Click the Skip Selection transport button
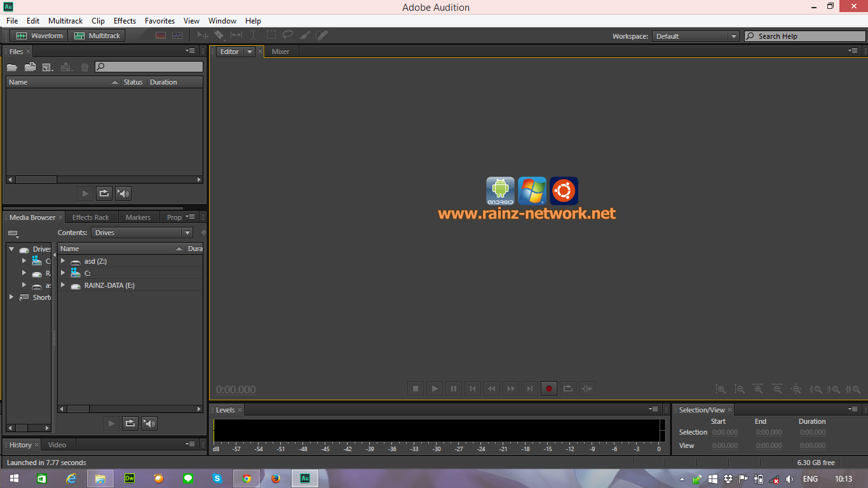Screen dimensions: 868x488 point(587,388)
